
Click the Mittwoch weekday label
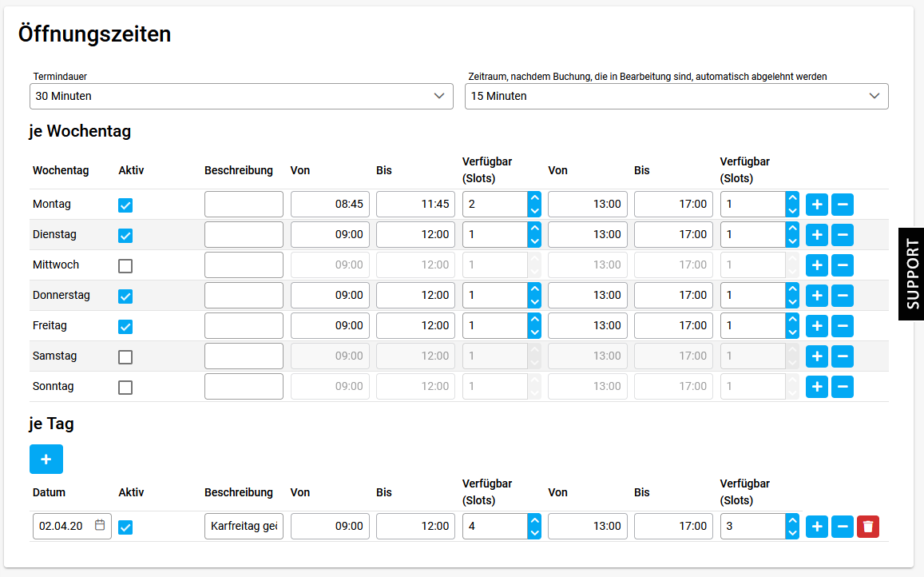tap(56, 265)
